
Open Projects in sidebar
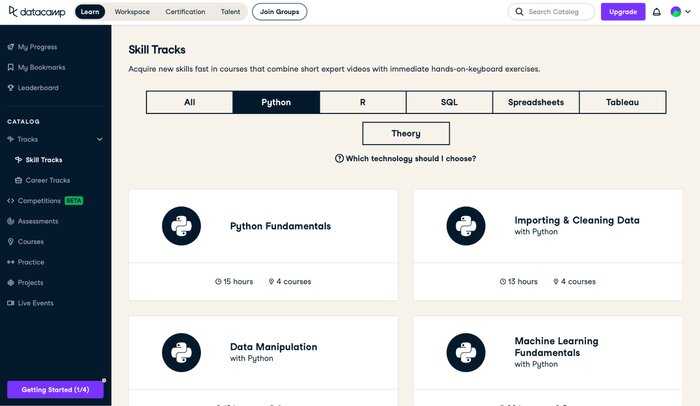pos(30,283)
